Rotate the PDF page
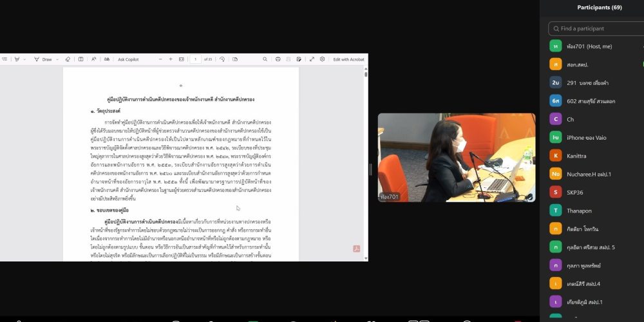Image resolution: width=644 pixels, height=322 pixels. point(222,59)
